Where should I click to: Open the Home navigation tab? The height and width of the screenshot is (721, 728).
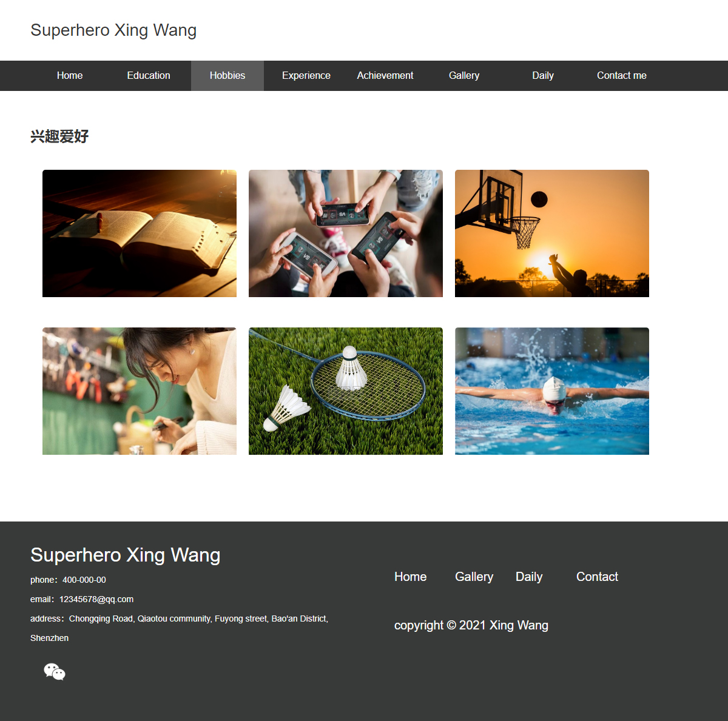click(x=70, y=76)
